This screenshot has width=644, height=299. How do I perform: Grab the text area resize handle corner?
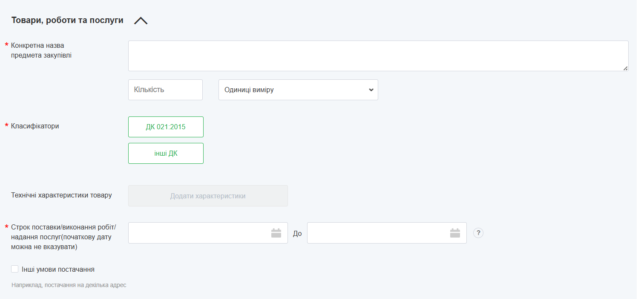(x=625, y=68)
